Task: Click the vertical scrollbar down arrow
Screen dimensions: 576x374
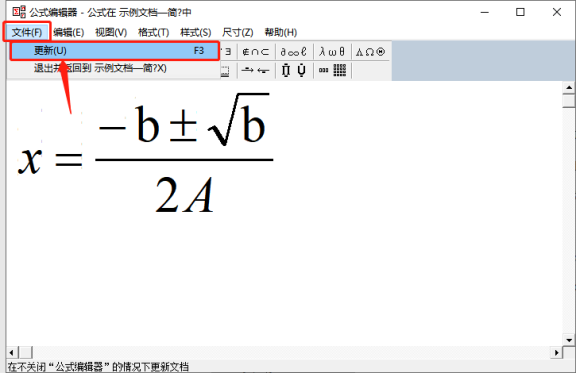Action: coord(569,340)
